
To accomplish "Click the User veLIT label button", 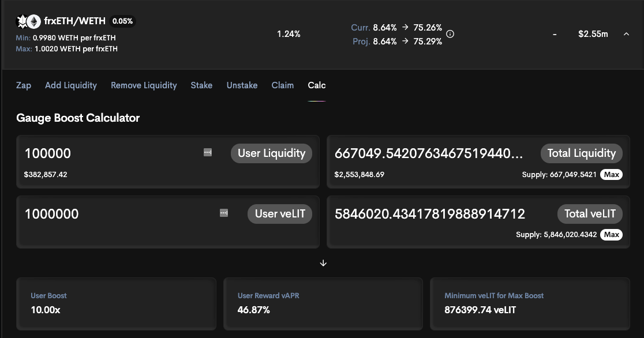I will [x=280, y=213].
